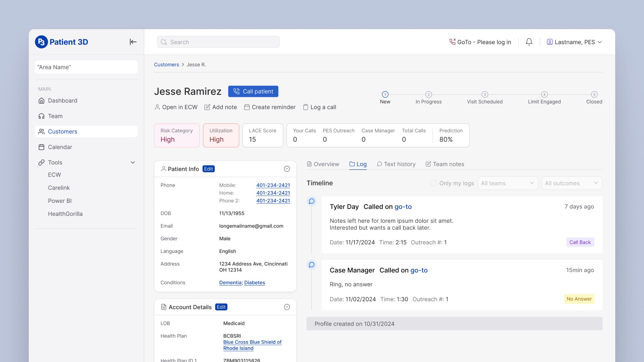644x362 pixels.
Task: Open notifications bell
Action: point(529,42)
